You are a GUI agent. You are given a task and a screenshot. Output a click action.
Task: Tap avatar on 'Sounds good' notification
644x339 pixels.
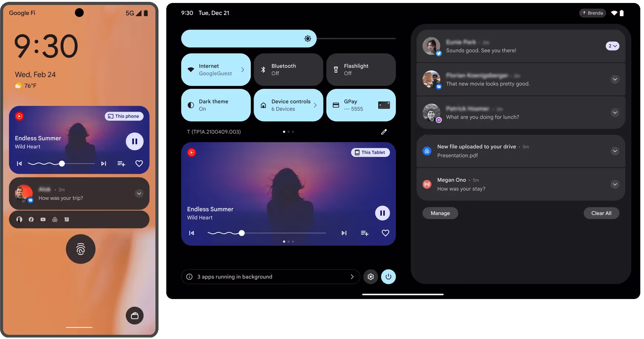pos(431,46)
